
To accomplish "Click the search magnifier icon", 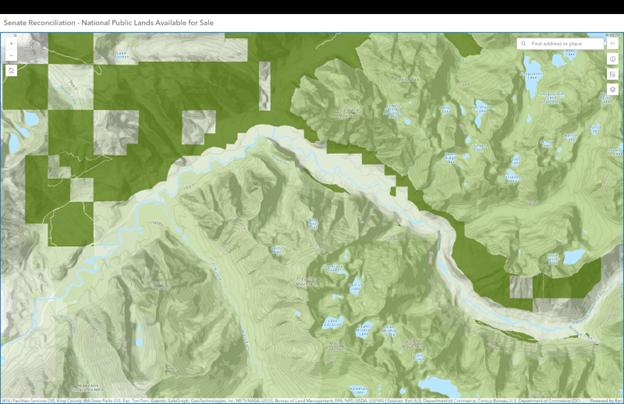I will [x=524, y=44].
